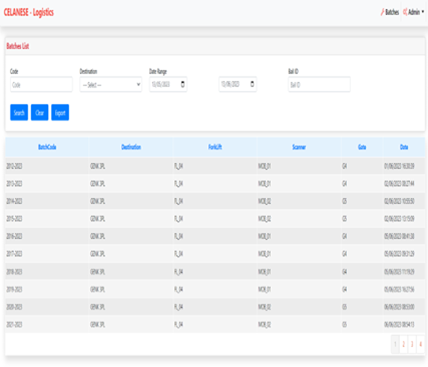This screenshot has width=428, height=367.
Task: Focus the Bail ID input field
Action: (319, 85)
